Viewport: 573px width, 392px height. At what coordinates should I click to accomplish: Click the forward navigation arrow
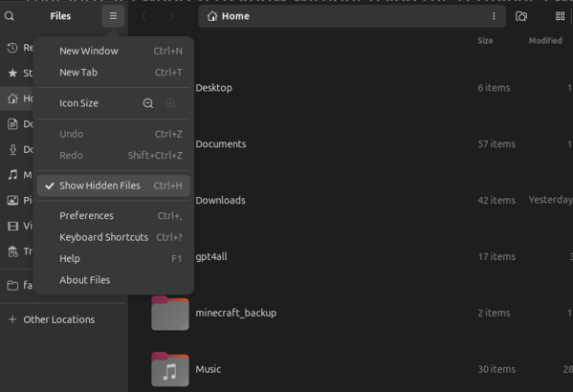coord(170,16)
